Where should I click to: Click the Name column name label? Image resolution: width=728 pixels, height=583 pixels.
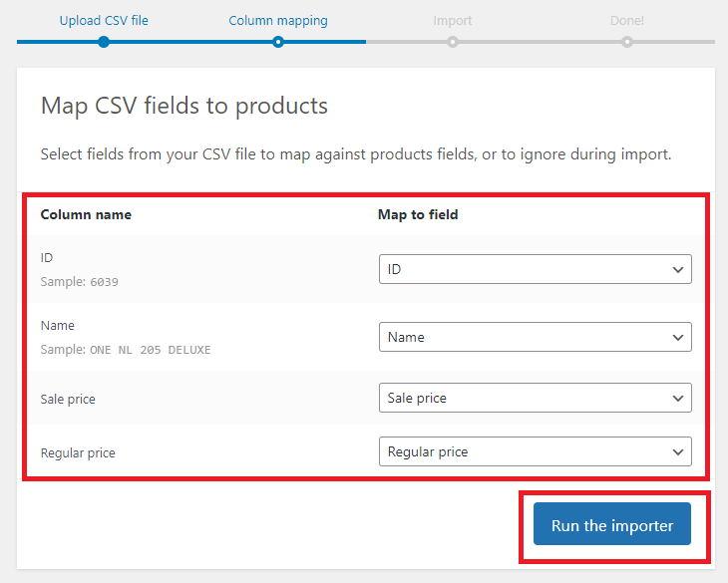(x=58, y=326)
